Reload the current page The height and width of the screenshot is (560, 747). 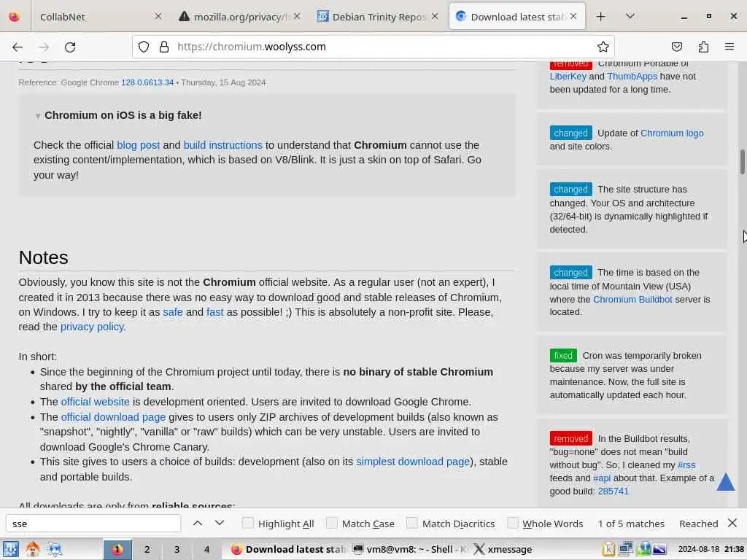point(70,47)
